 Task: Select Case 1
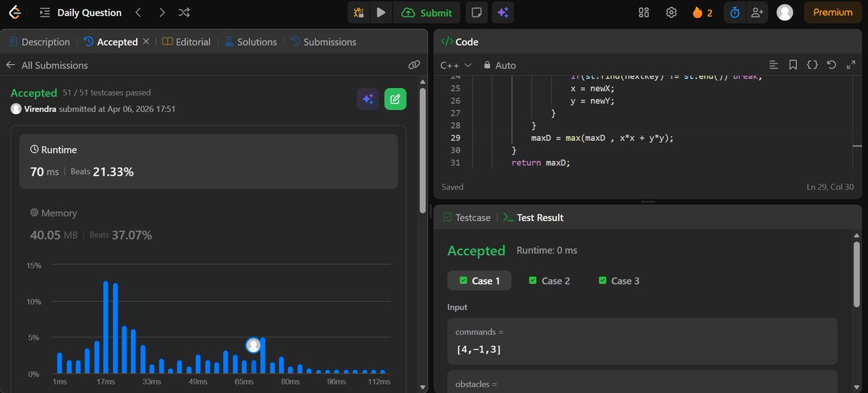(479, 280)
